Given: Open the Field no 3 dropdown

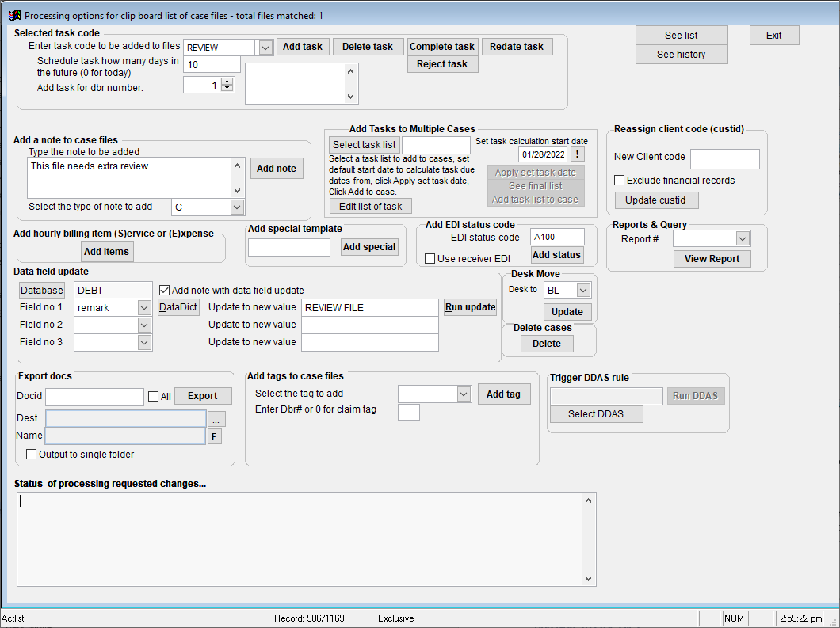Looking at the screenshot, I should click(x=144, y=342).
